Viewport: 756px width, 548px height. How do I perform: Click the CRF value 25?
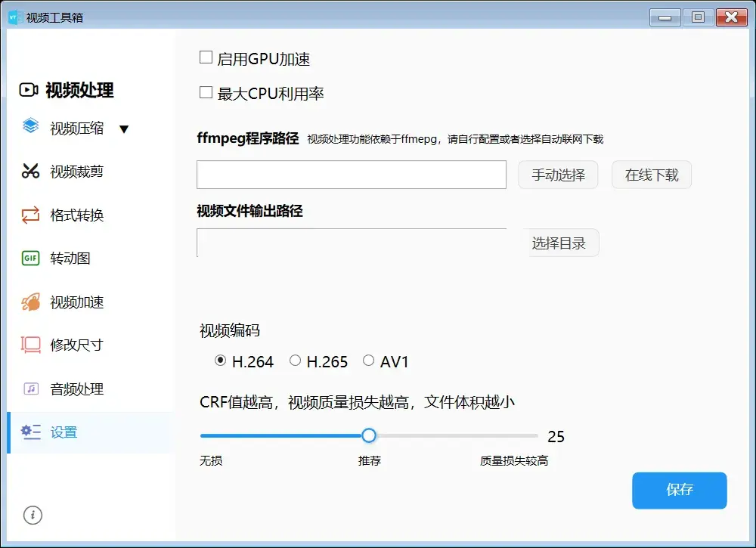click(x=556, y=437)
